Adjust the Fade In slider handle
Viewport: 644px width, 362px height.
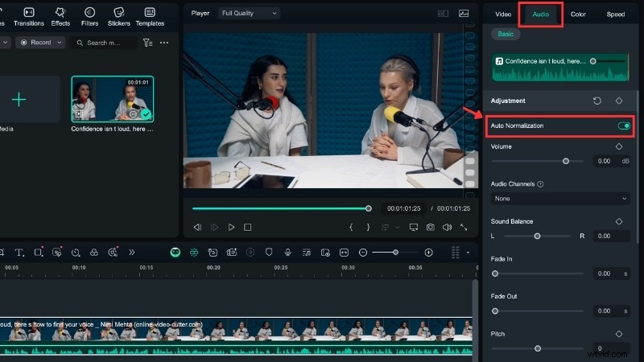(495, 274)
